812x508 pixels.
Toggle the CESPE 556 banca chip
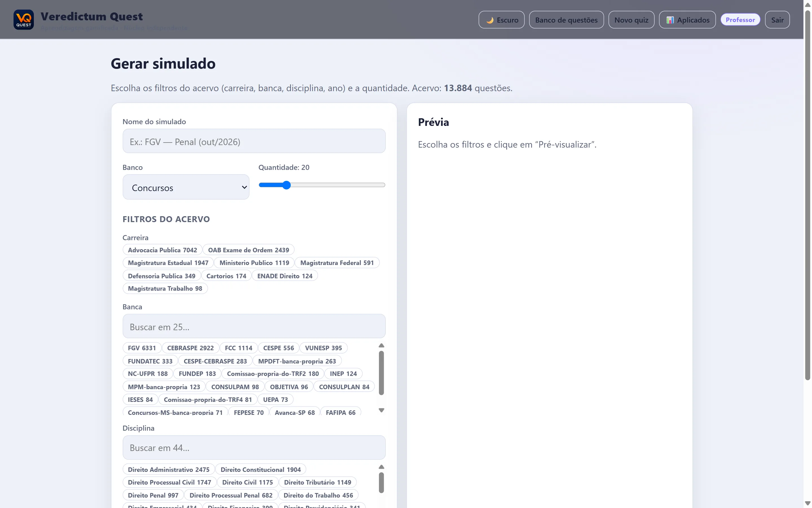pyautogui.click(x=279, y=348)
